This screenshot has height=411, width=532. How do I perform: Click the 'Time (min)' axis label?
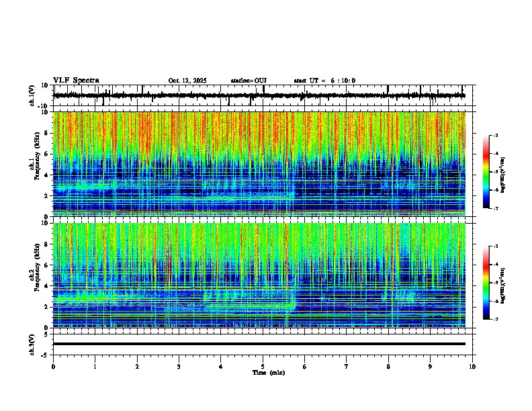269,373
